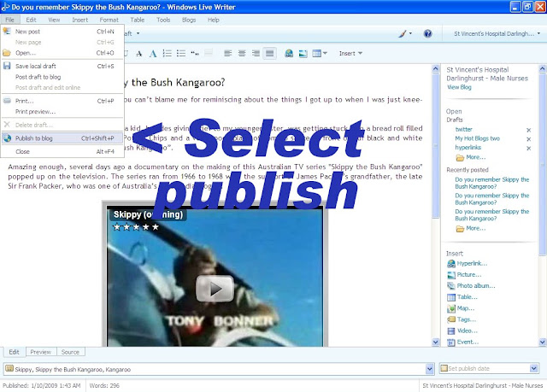Remove twitter draft with X icon

[x=528, y=130]
